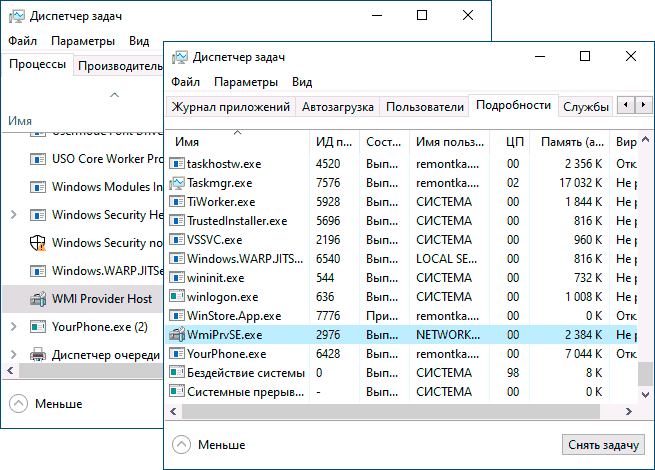Click the winlogon.exe process icon
Image resolution: width=655 pixels, height=470 pixels.
tap(177, 297)
